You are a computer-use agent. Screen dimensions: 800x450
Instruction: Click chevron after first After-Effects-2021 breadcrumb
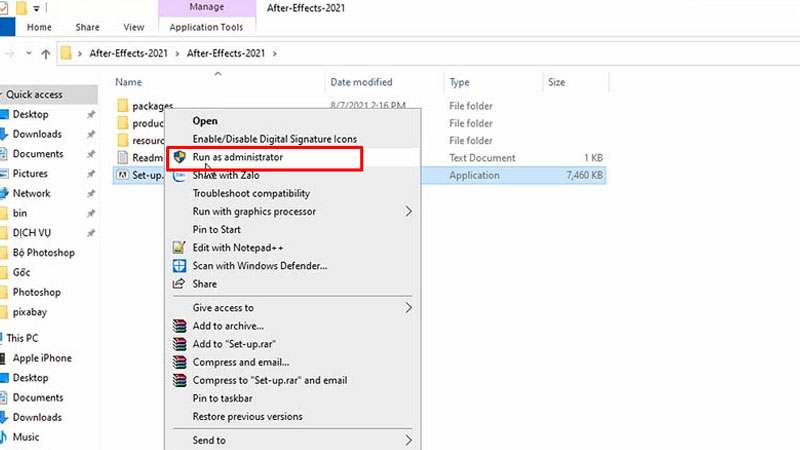click(177, 54)
